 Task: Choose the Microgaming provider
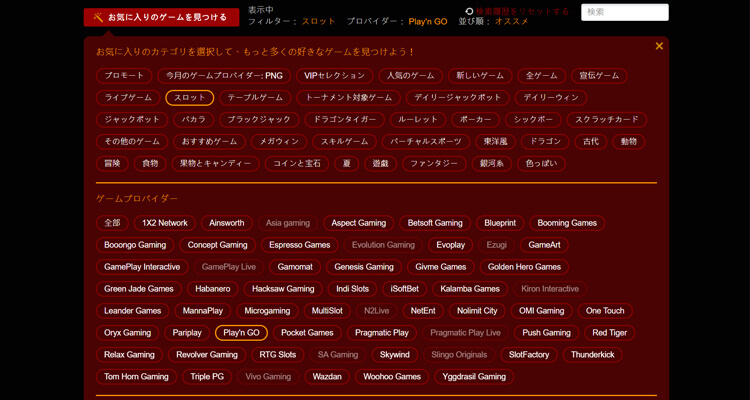pyautogui.click(x=267, y=311)
